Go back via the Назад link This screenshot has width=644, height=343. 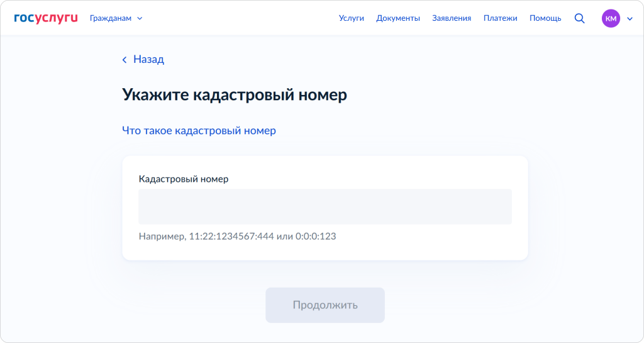tap(143, 60)
